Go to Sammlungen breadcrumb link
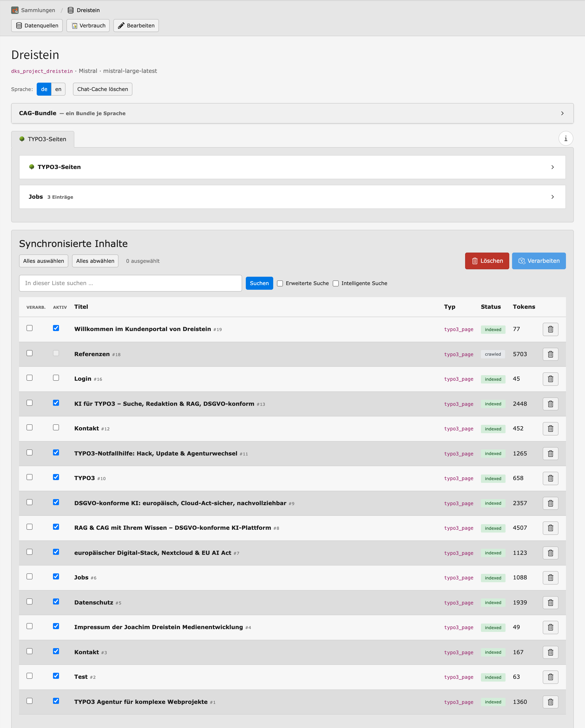This screenshot has height=728, width=585. point(38,10)
